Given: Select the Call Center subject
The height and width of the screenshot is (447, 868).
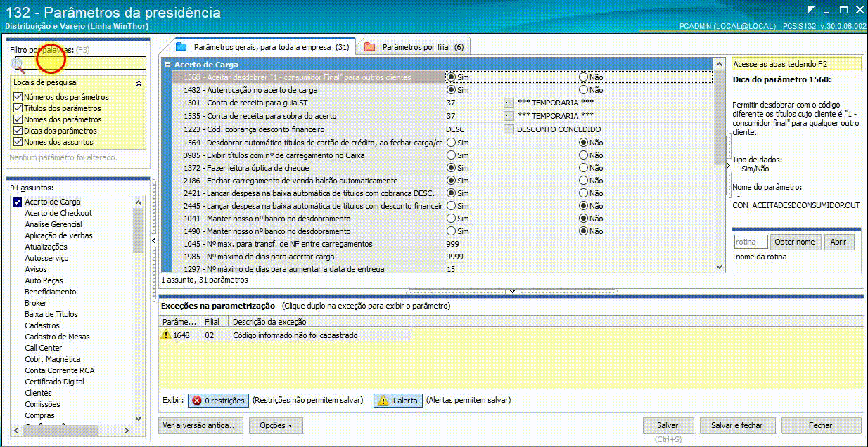Looking at the screenshot, I should tap(44, 348).
